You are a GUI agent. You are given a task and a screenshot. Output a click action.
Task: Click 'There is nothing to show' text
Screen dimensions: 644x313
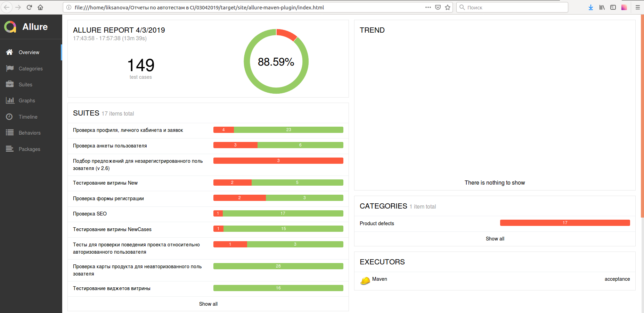[x=495, y=183]
